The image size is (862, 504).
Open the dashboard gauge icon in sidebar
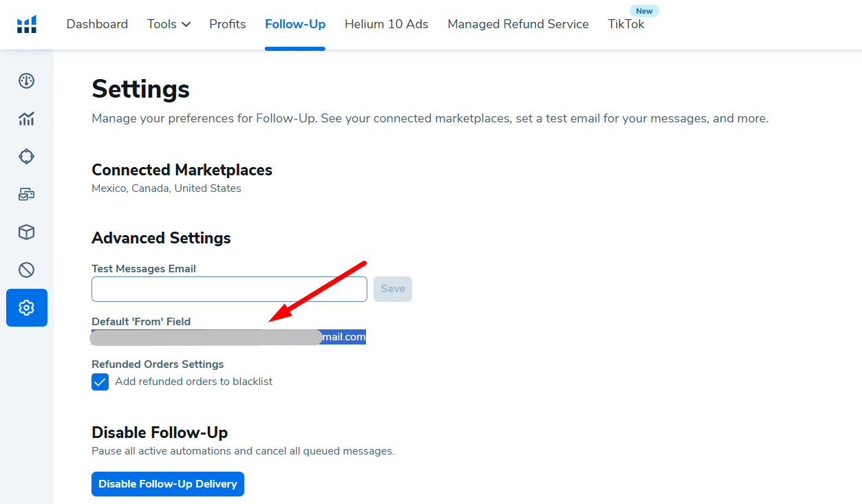(27, 81)
